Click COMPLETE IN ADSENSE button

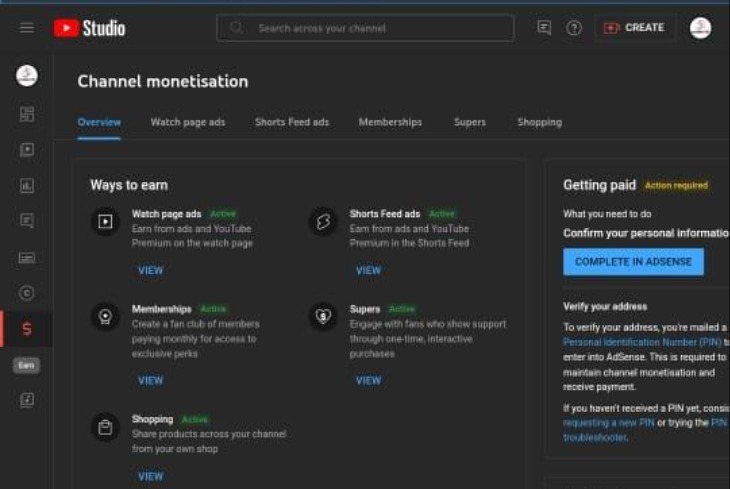(x=633, y=262)
